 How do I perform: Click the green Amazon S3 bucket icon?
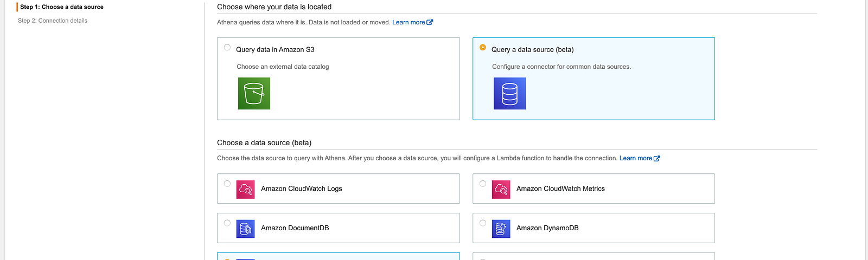coord(254,93)
